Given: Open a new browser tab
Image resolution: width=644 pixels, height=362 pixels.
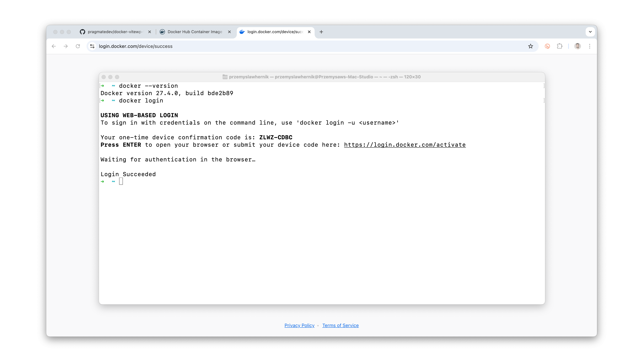Looking at the screenshot, I should click(x=321, y=32).
